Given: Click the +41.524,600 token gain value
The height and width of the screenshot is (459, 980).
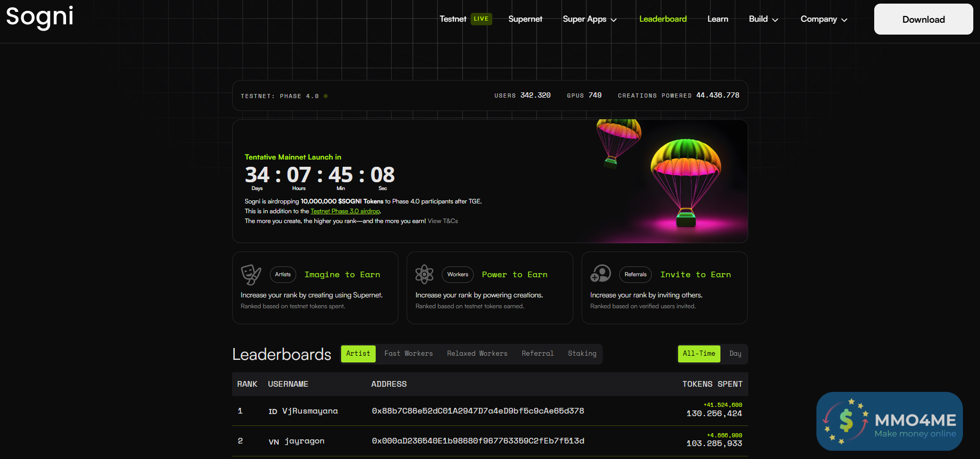Looking at the screenshot, I should click(x=722, y=405).
